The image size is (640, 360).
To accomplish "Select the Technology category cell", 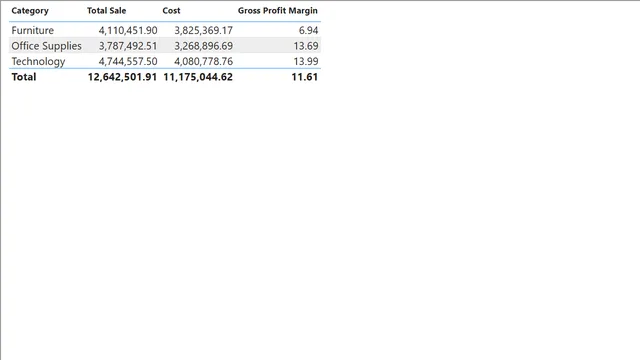I will [38, 61].
